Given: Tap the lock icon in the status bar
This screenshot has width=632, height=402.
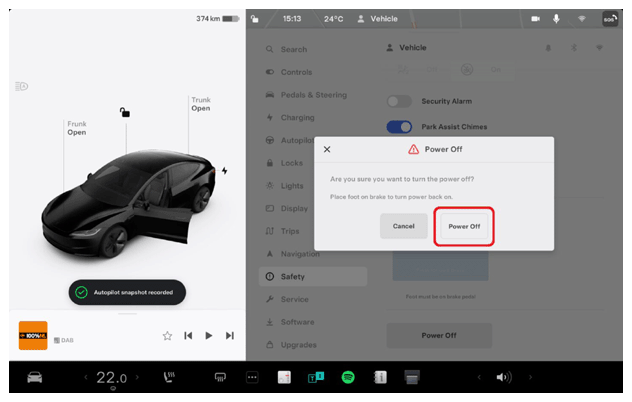Looking at the screenshot, I should click(x=255, y=19).
